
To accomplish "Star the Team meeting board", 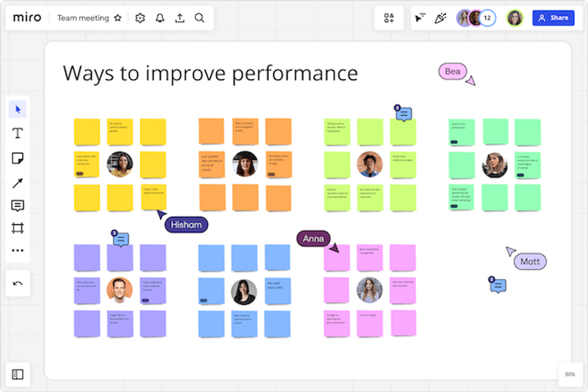I will point(118,18).
